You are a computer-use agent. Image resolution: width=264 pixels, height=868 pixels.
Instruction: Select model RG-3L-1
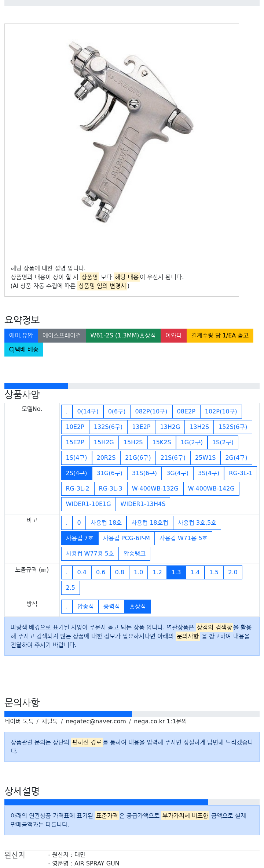(x=241, y=473)
